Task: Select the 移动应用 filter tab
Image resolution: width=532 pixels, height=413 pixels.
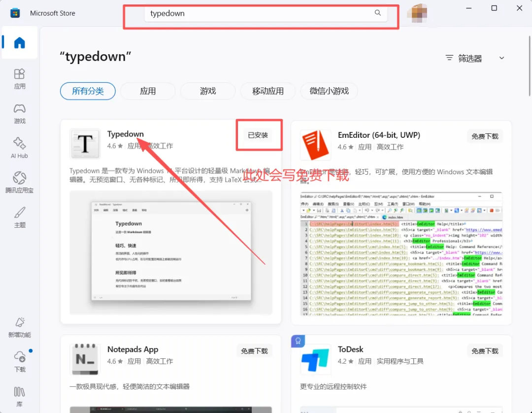Action: 268,91
